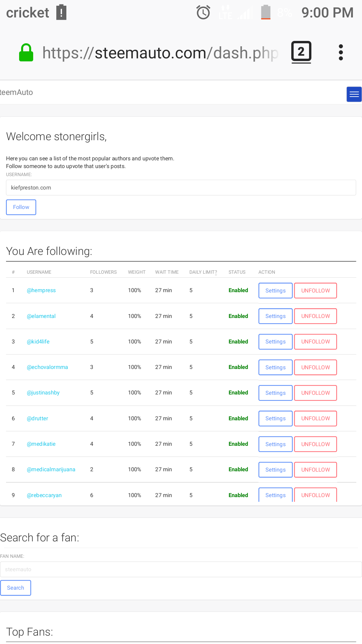The image size is (362, 644).
Task: Open the browser three-dot menu
Action: pyautogui.click(x=341, y=52)
